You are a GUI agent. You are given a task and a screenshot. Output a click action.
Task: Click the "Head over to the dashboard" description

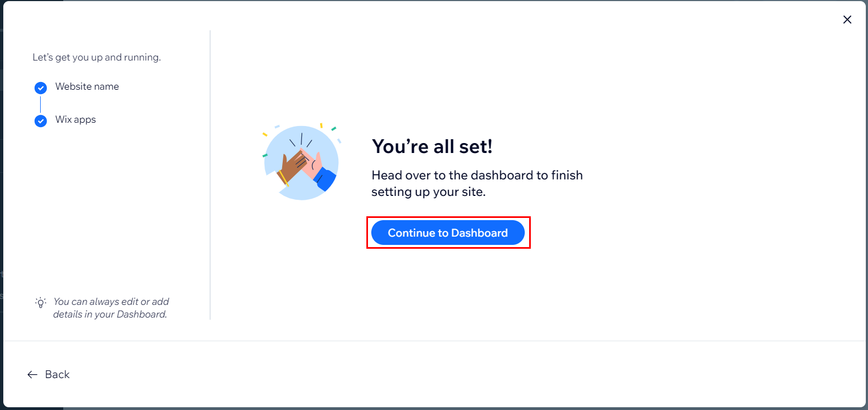pyautogui.click(x=477, y=183)
